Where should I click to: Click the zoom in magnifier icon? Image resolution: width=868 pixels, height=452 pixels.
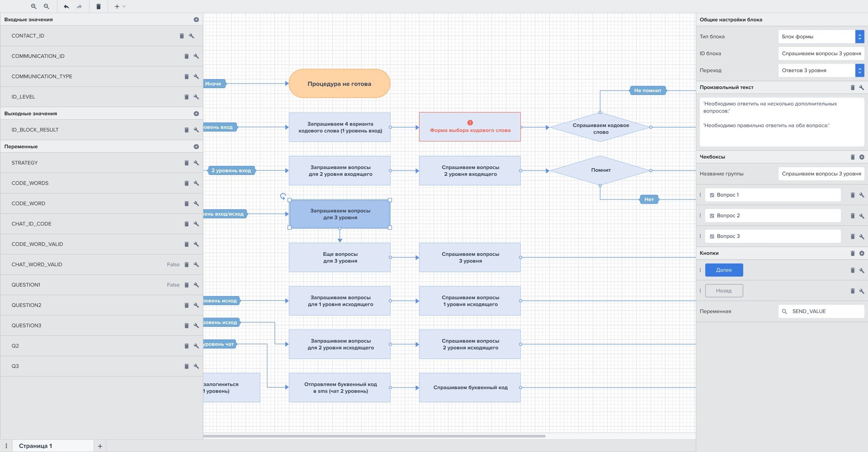pyautogui.click(x=33, y=7)
